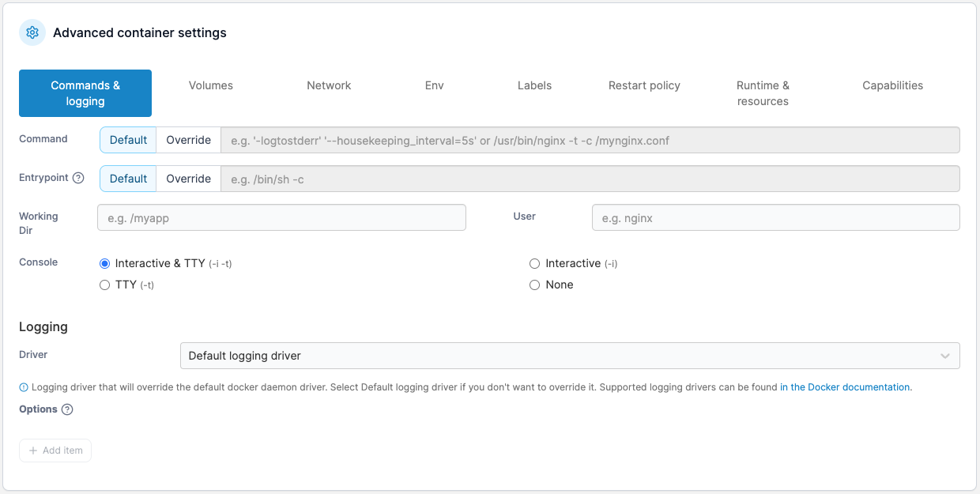Viewport: 980px width, 494px height.
Task: Click Override for the Command field
Action: pos(188,140)
